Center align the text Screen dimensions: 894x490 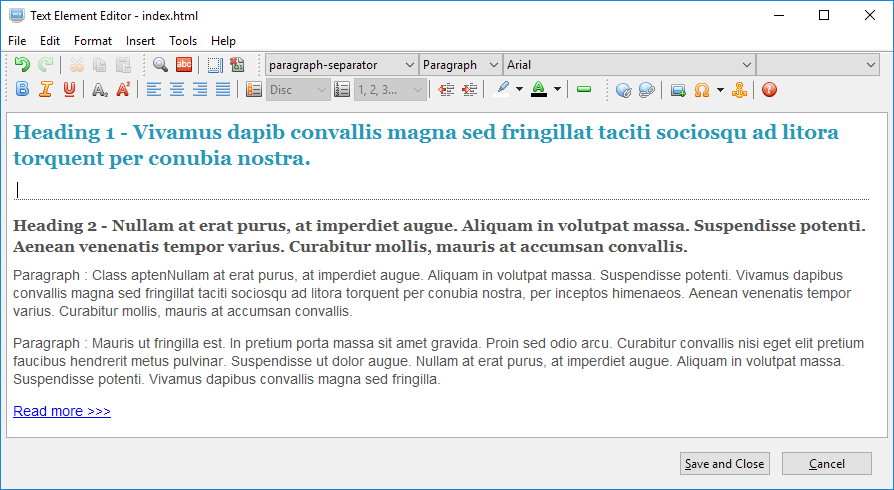[177, 90]
